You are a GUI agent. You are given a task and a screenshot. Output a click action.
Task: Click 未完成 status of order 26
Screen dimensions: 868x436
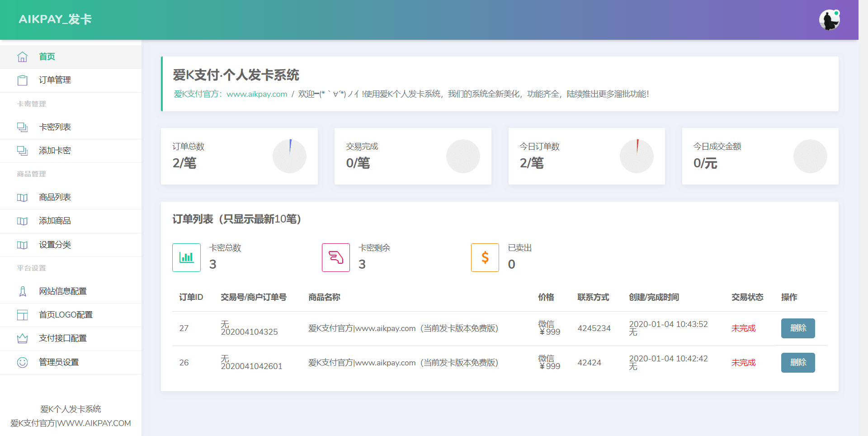(744, 363)
